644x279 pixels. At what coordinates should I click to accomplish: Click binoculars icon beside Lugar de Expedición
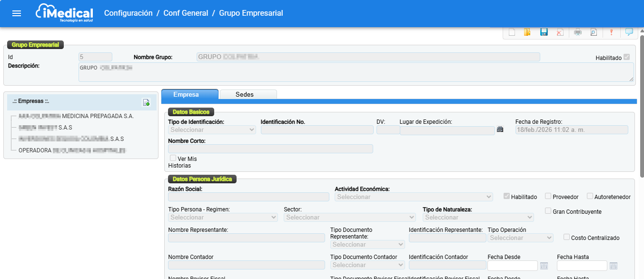click(x=500, y=130)
